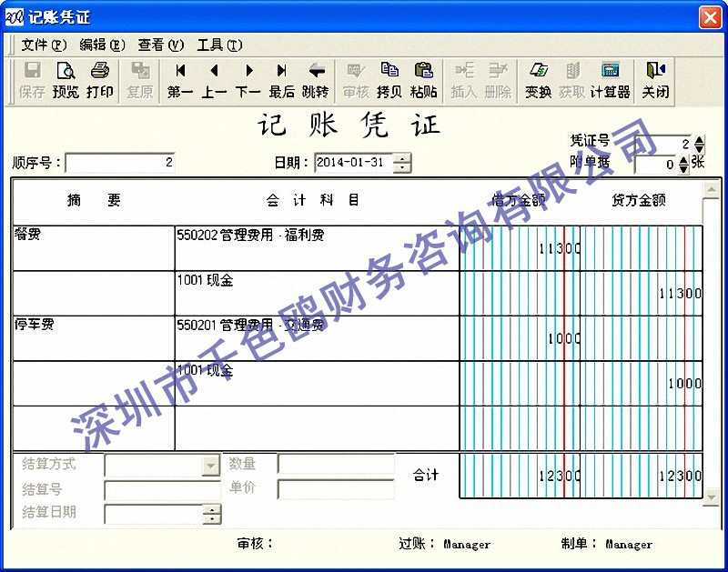
Task: Click the empty fifth-row summary cell
Action: pos(94,428)
